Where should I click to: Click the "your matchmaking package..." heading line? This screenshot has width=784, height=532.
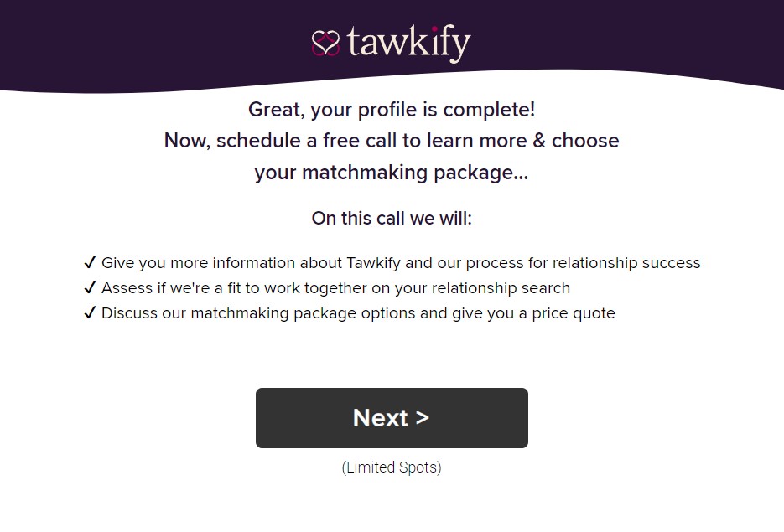pyautogui.click(x=392, y=173)
